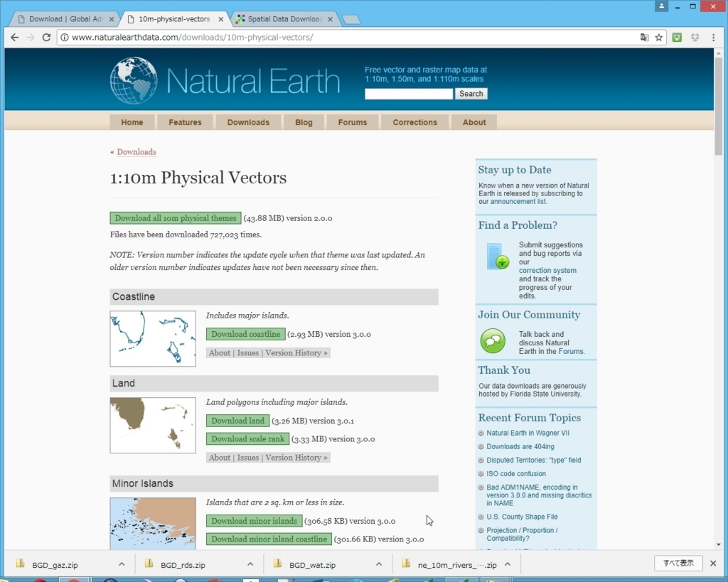728x582 pixels.
Task: Open the Corrections menu item
Action: [x=414, y=122]
